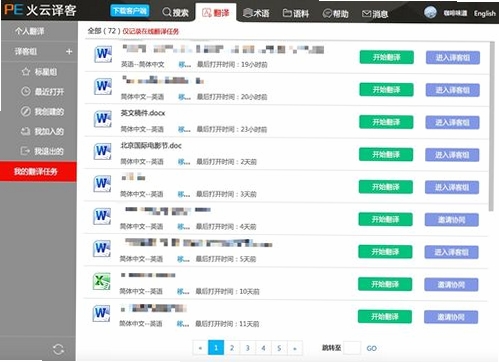Click the exit icon of 我退出的
This screenshot has width=499, height=362.
tap(25, 151)
